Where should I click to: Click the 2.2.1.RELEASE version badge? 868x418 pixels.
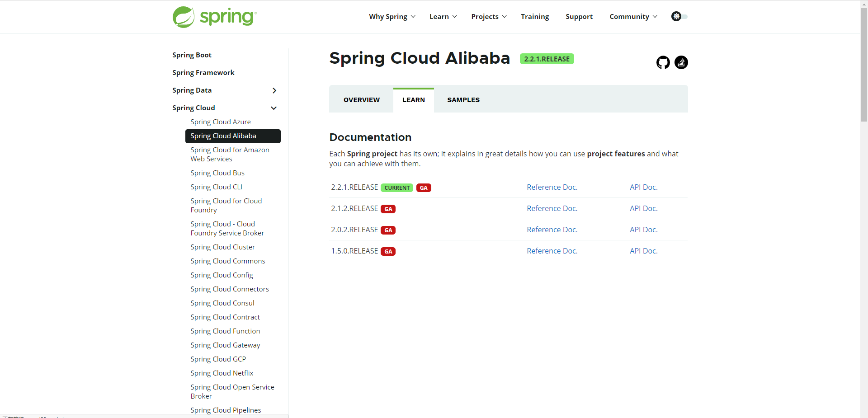[x=547, y=59]
